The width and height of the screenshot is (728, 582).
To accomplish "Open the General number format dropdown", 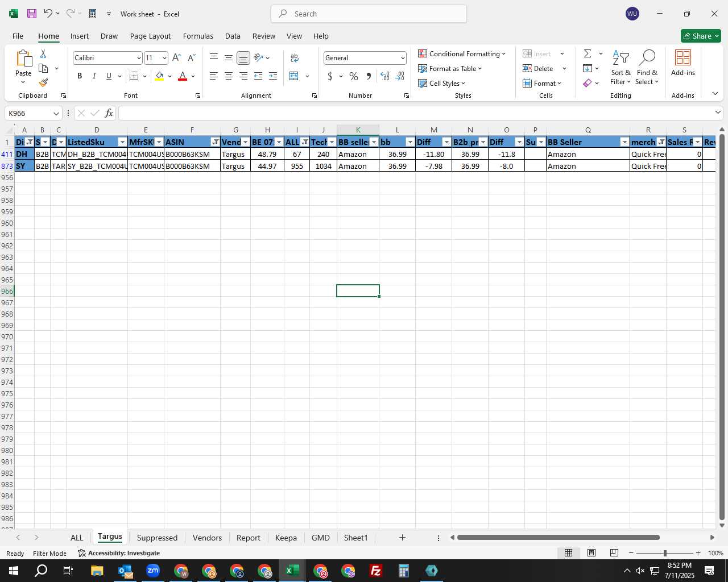I will coord(403,58).
